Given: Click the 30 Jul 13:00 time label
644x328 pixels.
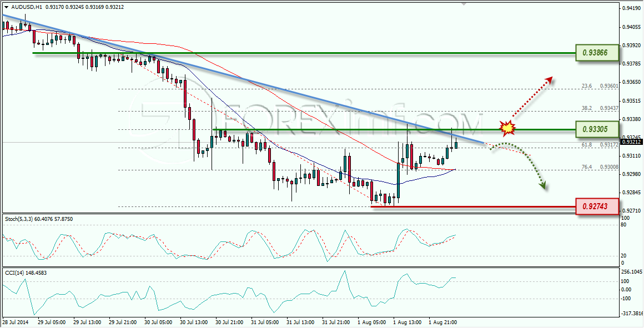Looking at the screenshot, I should (193, 322).
